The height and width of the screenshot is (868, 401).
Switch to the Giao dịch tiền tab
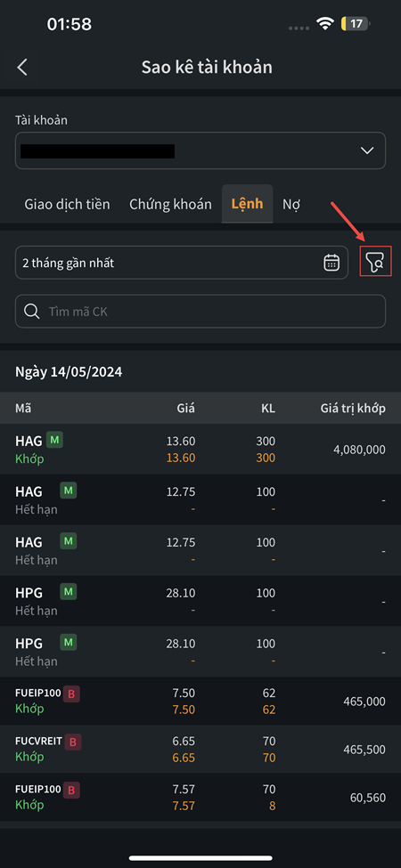tap(67, 204)
